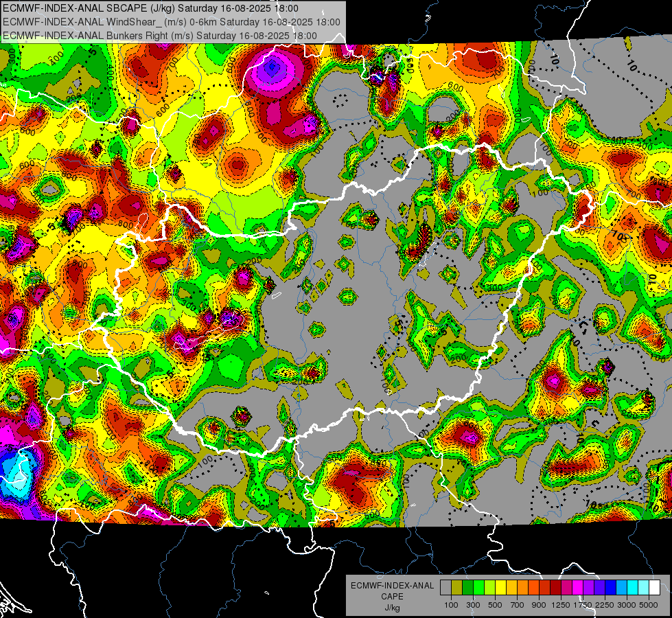Screen dimensions: 672x618
Task: Select the SBCAPE (J/kg) title line
Action: point(150,8)
